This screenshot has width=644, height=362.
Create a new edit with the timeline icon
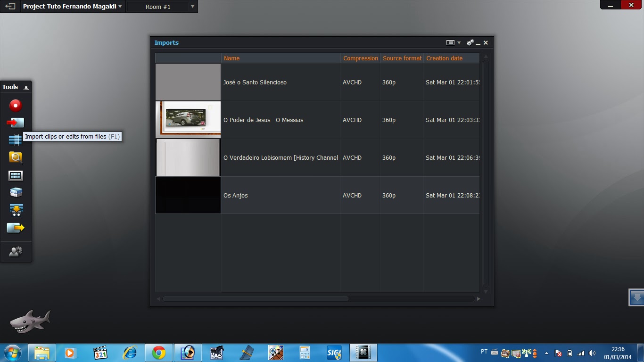tap(16, 140)
